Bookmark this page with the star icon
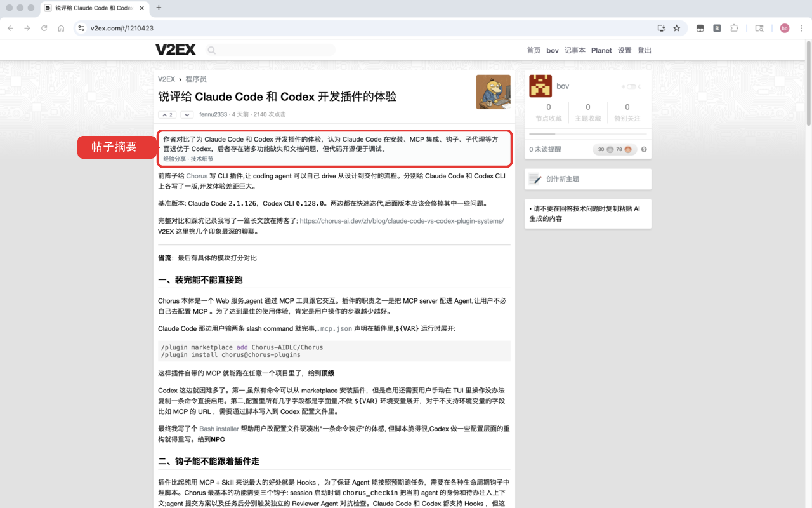The width and height of the screenshot is (812, 508). [677, 28]
